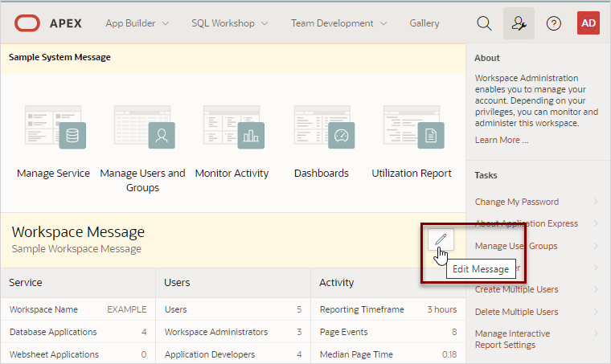This screenshot has height=364, width=611.
Task: Click the Workspace Name row
Action: (x=78, y=309)
